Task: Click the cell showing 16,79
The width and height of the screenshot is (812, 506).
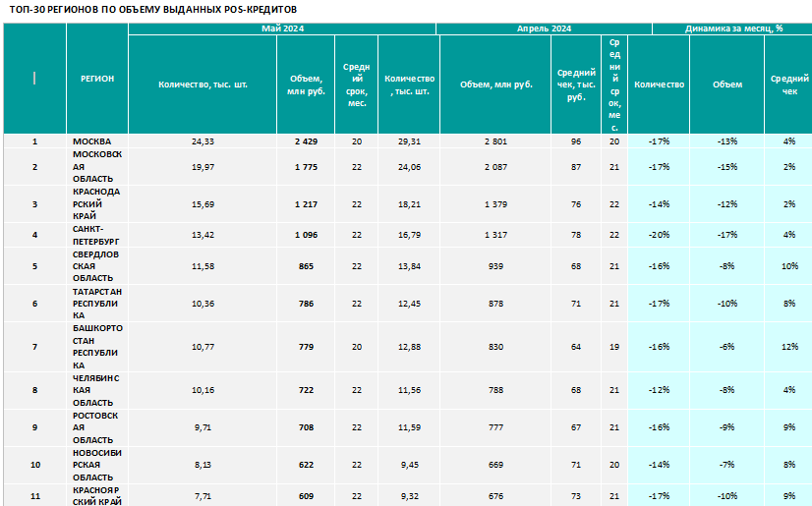Action: (x=409, y=235)
